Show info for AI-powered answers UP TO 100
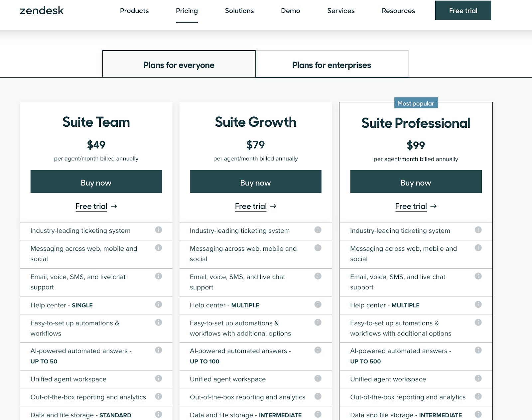 (318, 350)
